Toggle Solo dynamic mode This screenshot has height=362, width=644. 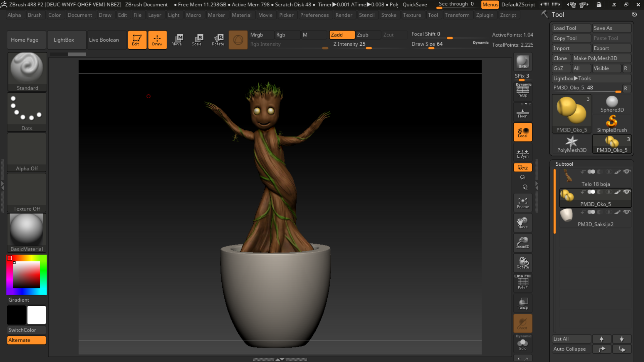[x=522, y=343]
